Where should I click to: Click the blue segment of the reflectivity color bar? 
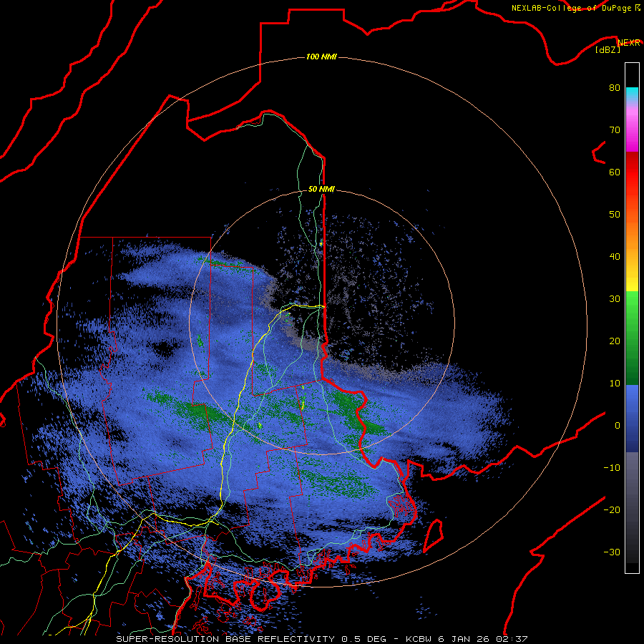[632, 419]
